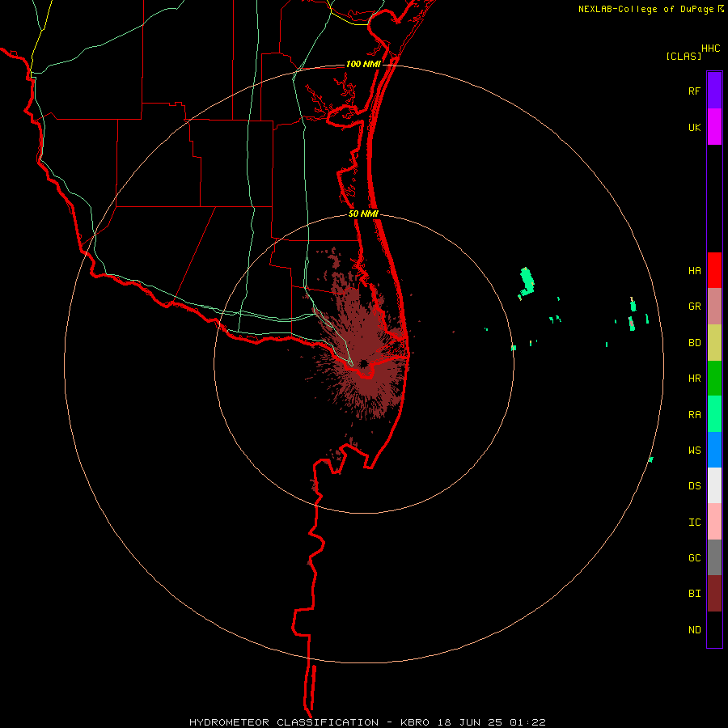Click the magenta UK legend swatch
728x728 pixels.
(714, 126)
